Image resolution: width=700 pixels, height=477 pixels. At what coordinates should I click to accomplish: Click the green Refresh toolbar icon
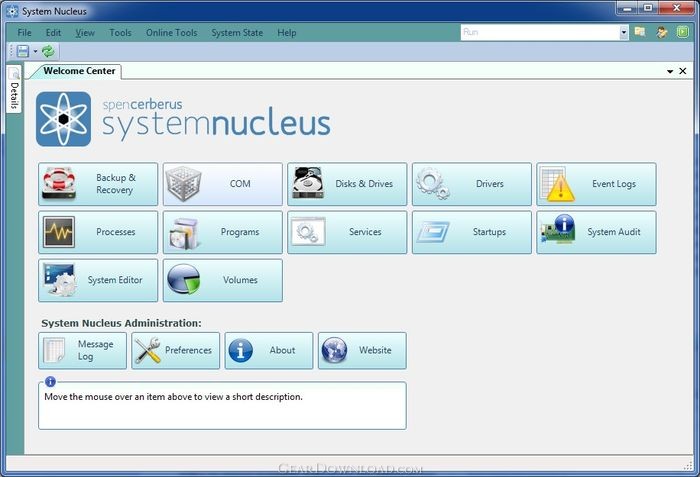click(x=48, y=51)
